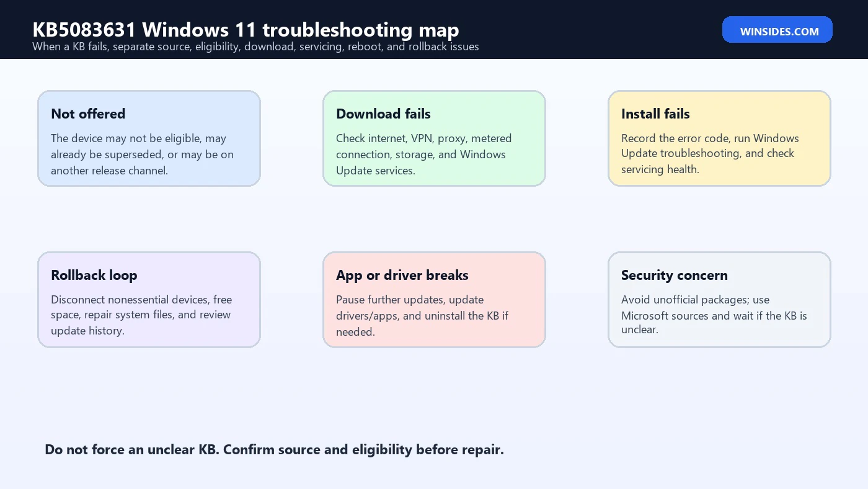
Task: Click the text 'Pause further updates, update'
Action: coord(410,300)
